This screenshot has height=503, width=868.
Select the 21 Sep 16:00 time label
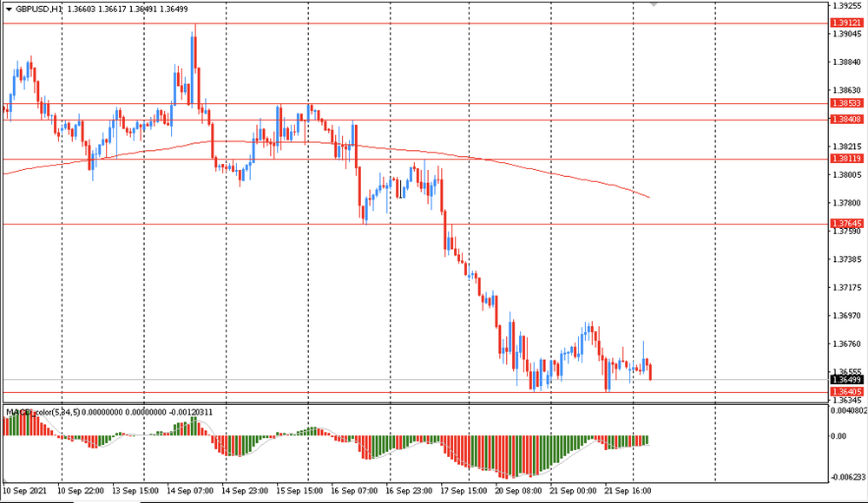coord(628,491)
